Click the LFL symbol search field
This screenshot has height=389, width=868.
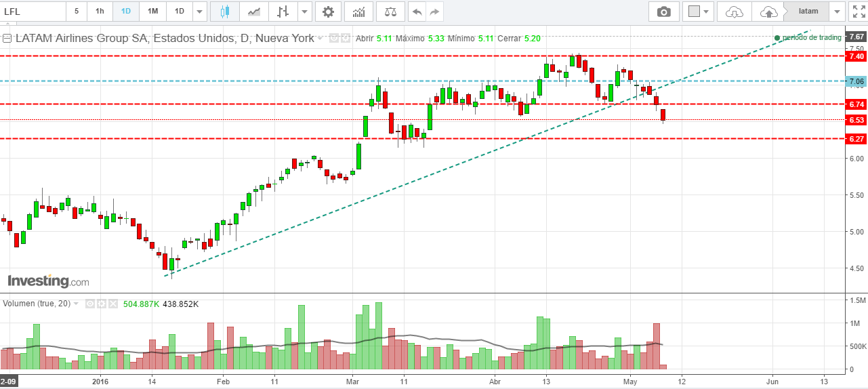pyautogui.click(x=33, y=12)
